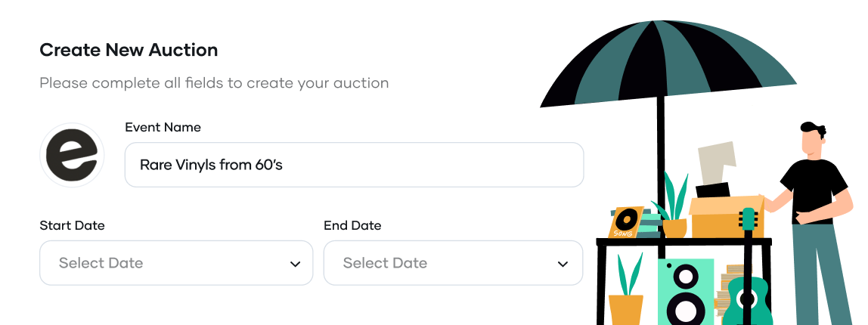Select the Start Date label
Viewport: 868px width, 325px height.
[x=72, y=226]
